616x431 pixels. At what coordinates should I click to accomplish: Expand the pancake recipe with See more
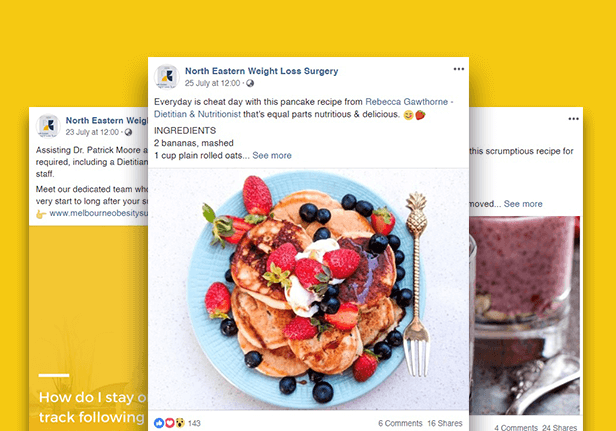(272, 156)
